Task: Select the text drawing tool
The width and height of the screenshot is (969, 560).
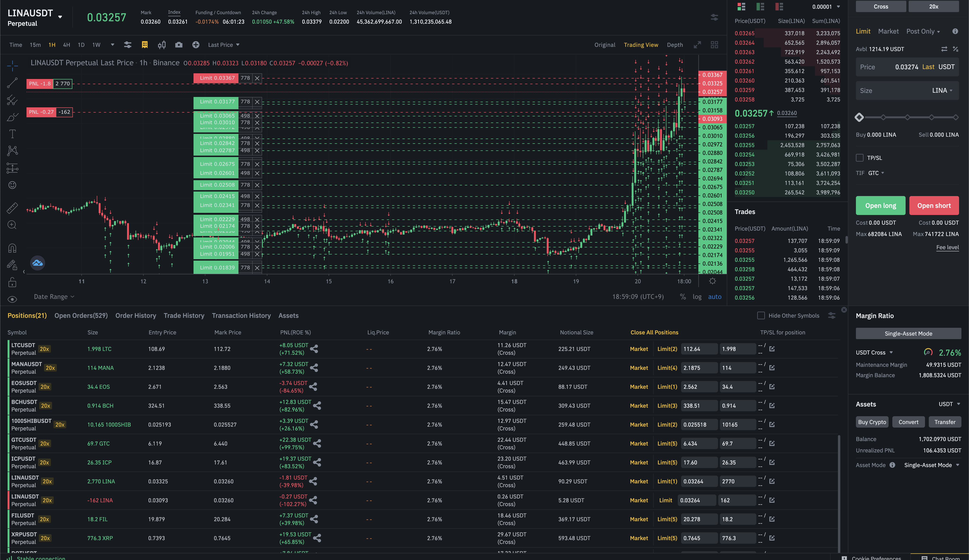Action: pos(12,134)
